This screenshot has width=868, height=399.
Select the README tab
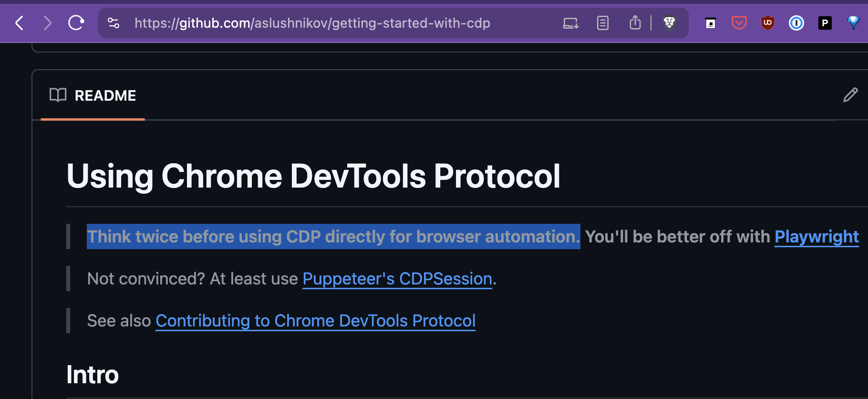93,95
